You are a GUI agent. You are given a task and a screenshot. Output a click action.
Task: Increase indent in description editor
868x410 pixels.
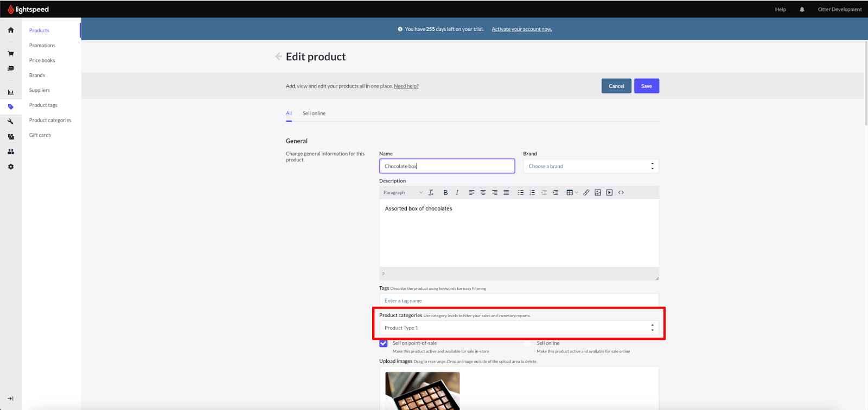click(x=556, y=192)
